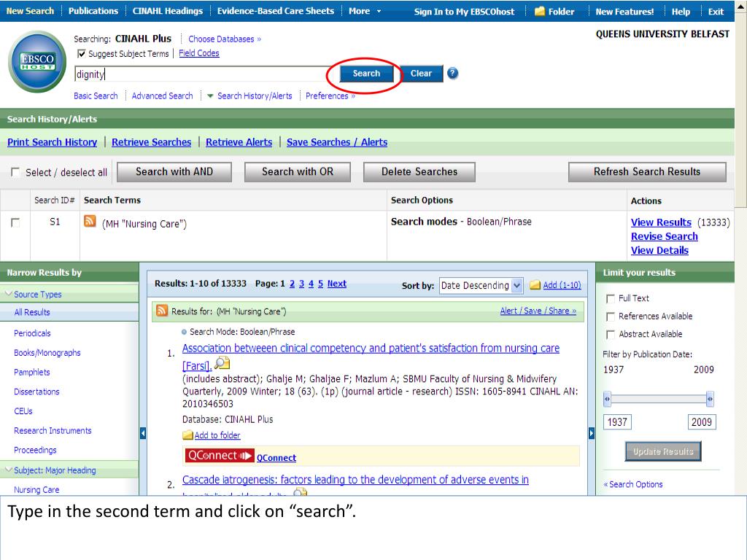The image size is (747, 560).
Task: Collapse right panel with arrow icon
Action: pos(591,433)
